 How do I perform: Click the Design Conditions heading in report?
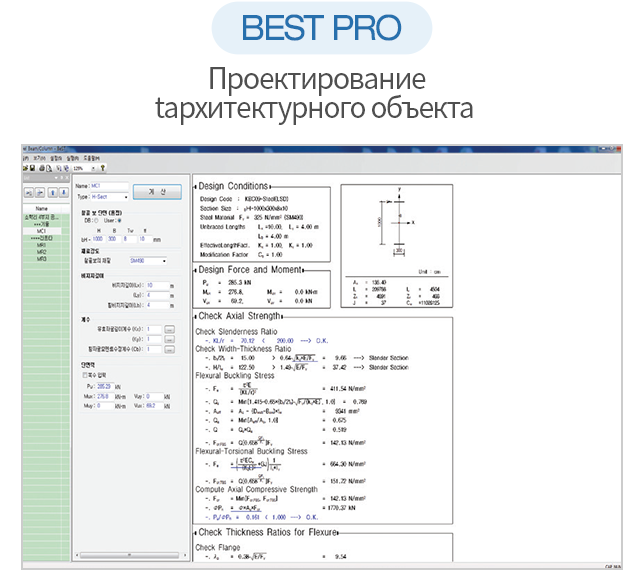click(x=233, y=186)
